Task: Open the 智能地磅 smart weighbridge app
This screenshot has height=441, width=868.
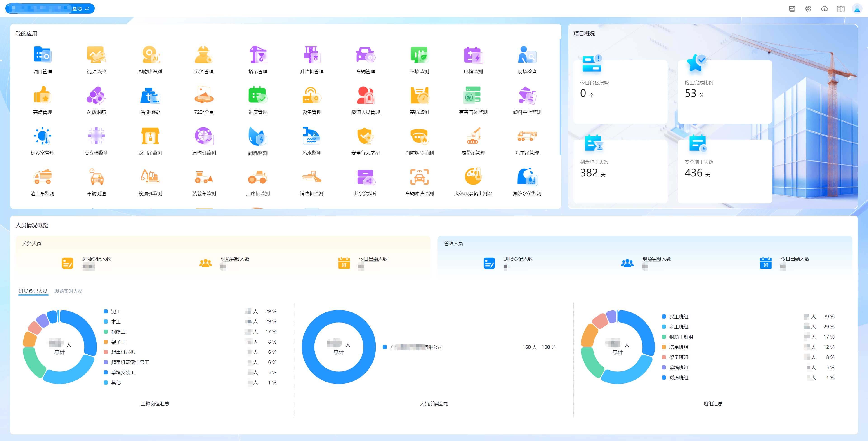Action: click(150, 96)
